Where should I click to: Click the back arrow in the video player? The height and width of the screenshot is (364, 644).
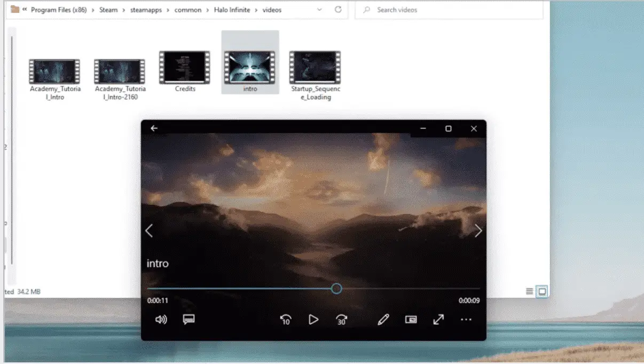(x=154, y=129)
